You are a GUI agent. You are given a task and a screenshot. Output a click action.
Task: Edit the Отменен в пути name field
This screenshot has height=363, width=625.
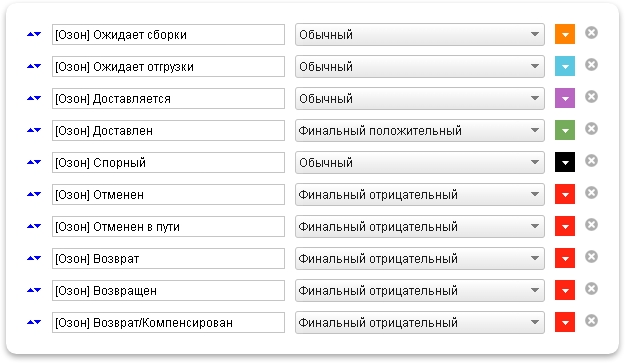(x=168, y=227)
